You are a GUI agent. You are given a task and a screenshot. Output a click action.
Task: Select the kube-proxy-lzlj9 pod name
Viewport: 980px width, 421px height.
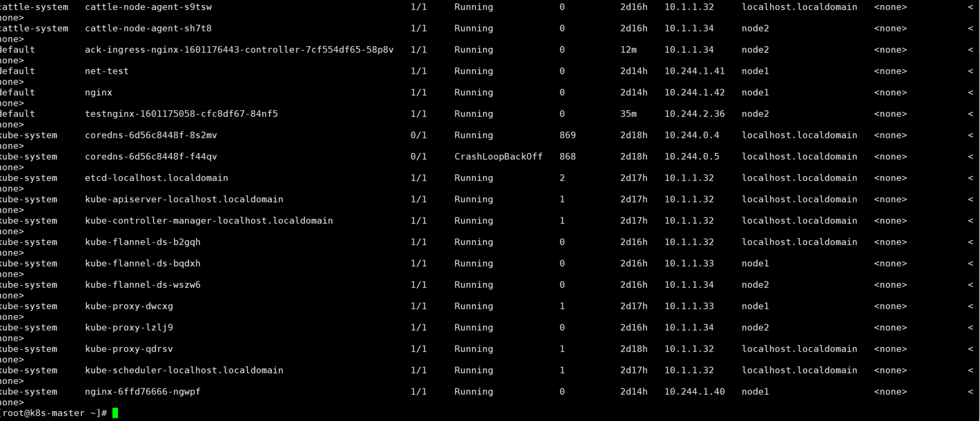click(x=129, y=328)
